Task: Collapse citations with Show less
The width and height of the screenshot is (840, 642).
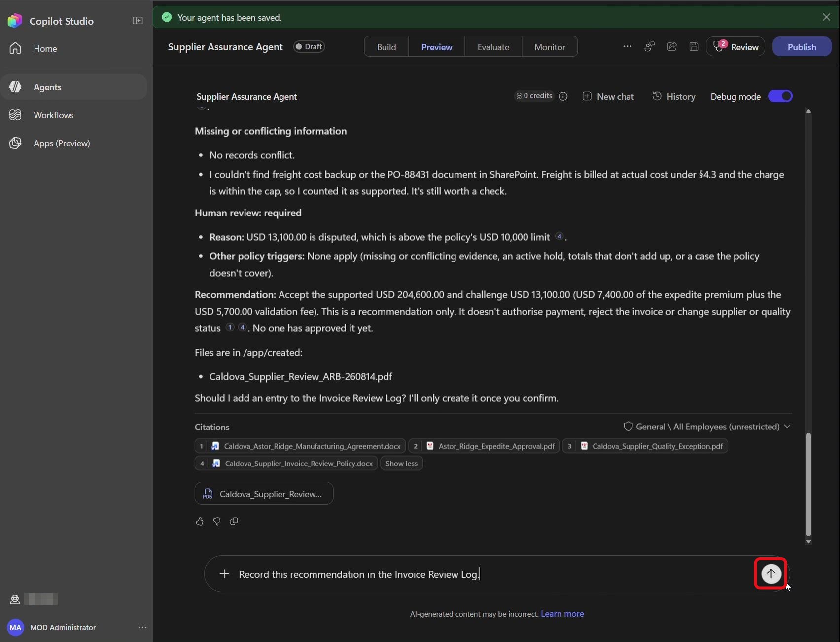Action: point(401,464)
